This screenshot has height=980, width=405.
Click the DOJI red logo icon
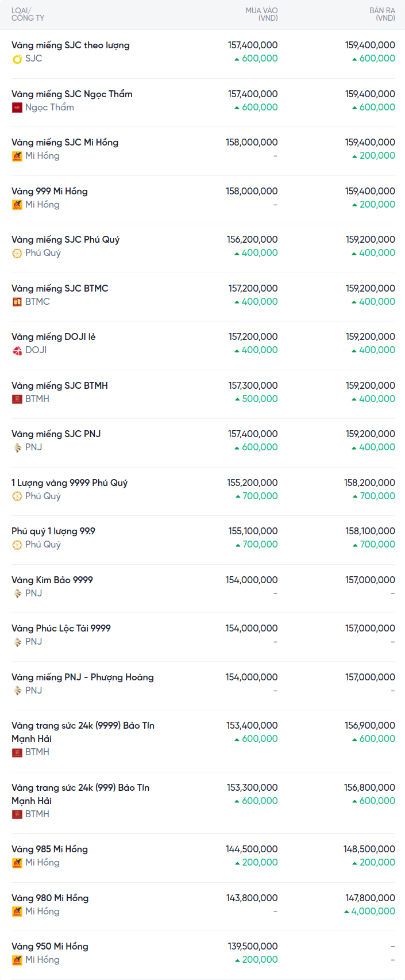[17, 350]
